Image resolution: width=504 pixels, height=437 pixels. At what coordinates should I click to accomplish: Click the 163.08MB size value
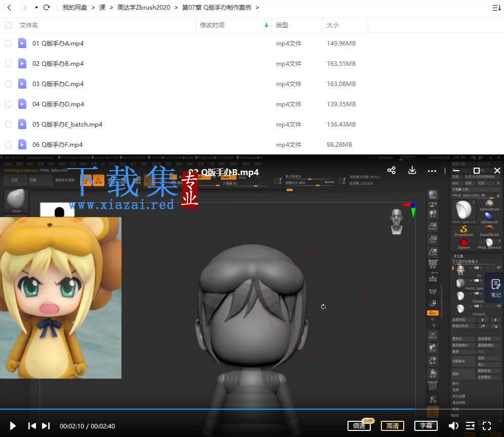click(x=341, y=84)
